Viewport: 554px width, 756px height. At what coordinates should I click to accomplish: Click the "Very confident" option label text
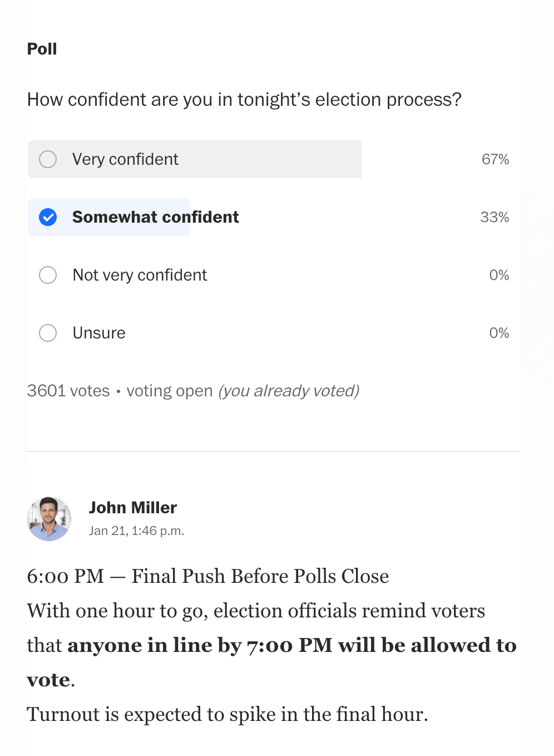click(125, 160)
